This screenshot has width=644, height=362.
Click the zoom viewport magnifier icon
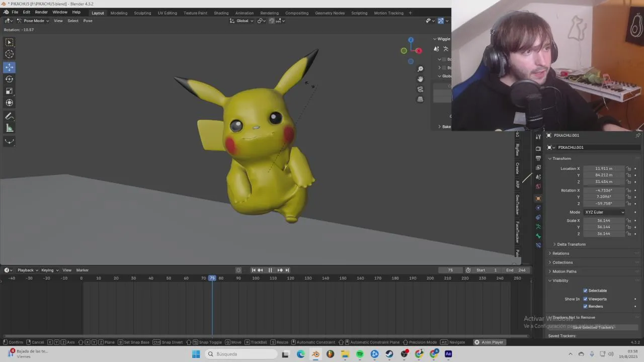[421, 69]
